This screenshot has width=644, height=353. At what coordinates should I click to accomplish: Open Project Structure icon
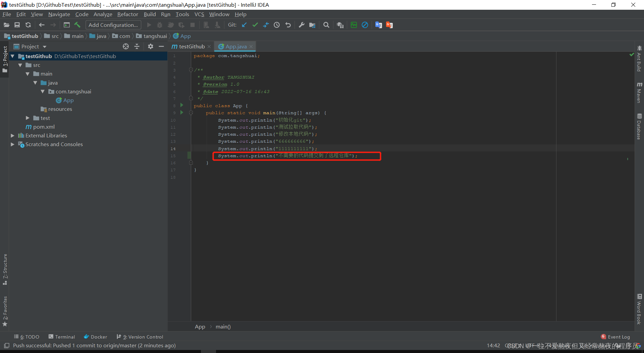pyautogui.click(x=312, y=25)
